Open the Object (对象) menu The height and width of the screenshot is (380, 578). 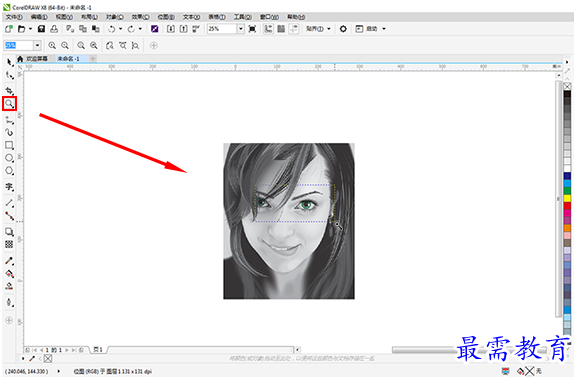point(115,17)
